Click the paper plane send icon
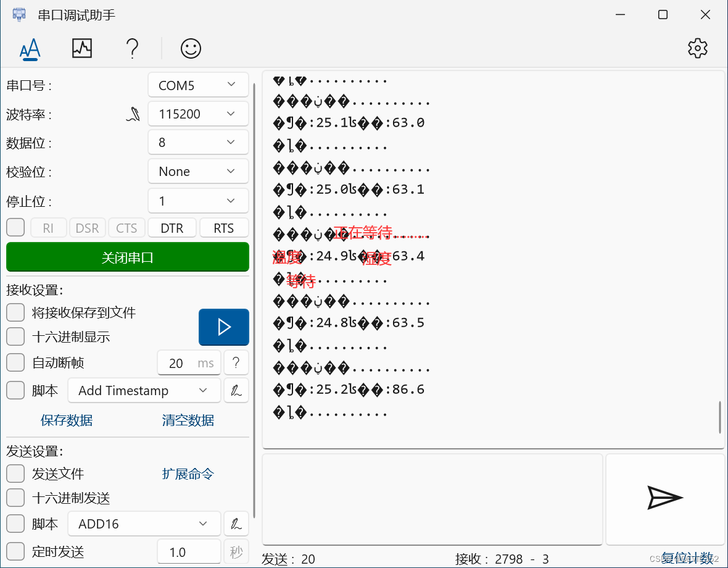728x568 pixels. 665,499
